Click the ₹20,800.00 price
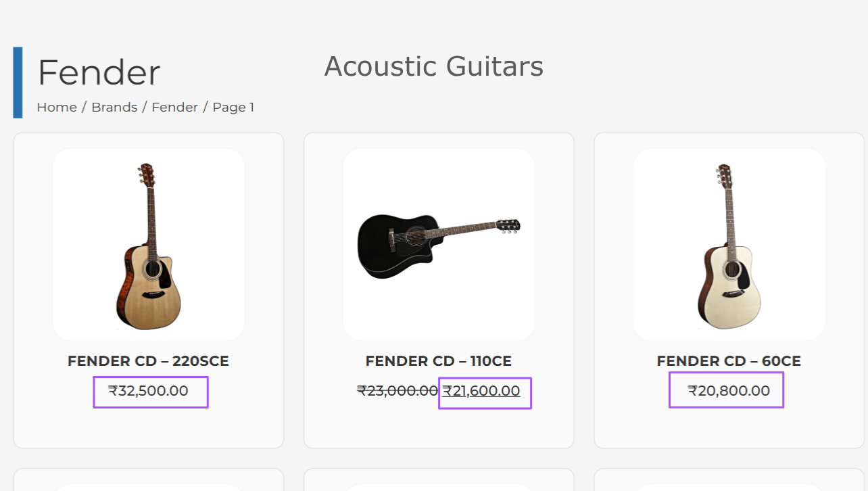The width and height of the screenshot is (868, 491). coord(729,391)
